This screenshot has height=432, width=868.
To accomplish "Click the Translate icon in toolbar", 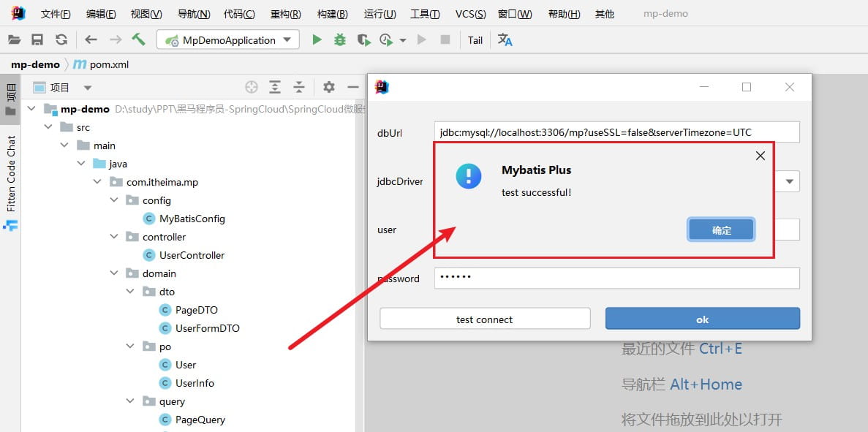I will click(505, 40).
